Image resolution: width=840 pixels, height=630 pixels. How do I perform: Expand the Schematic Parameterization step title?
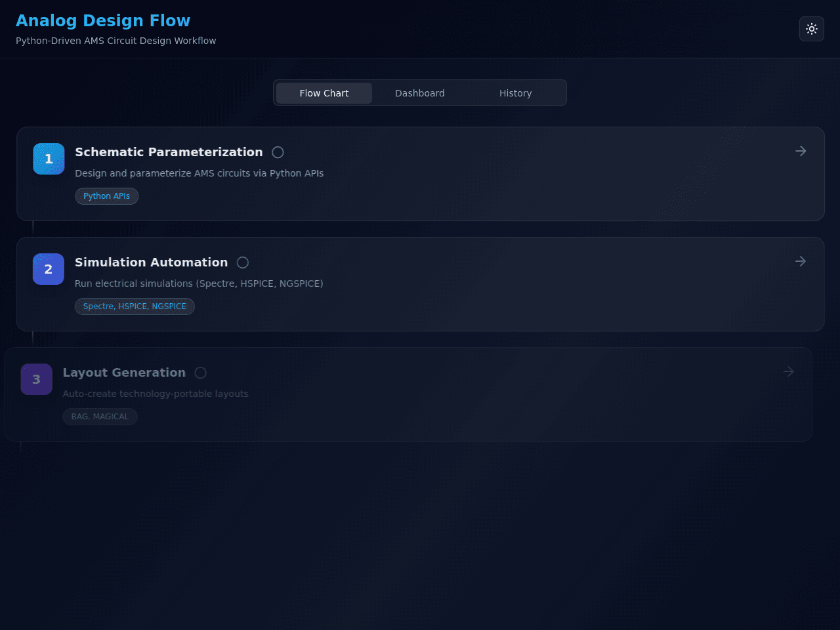pyautogui.click(x=169, y=152)
